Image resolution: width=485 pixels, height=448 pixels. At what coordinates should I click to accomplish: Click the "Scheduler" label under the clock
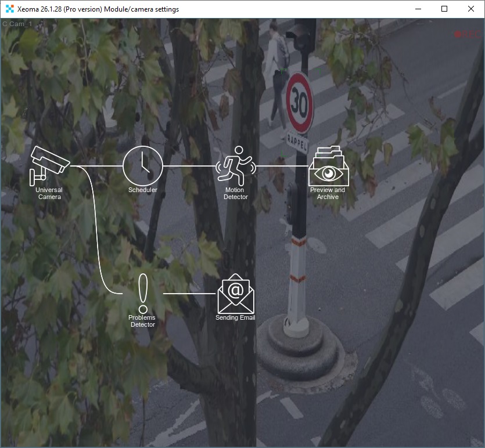point(143,189)
